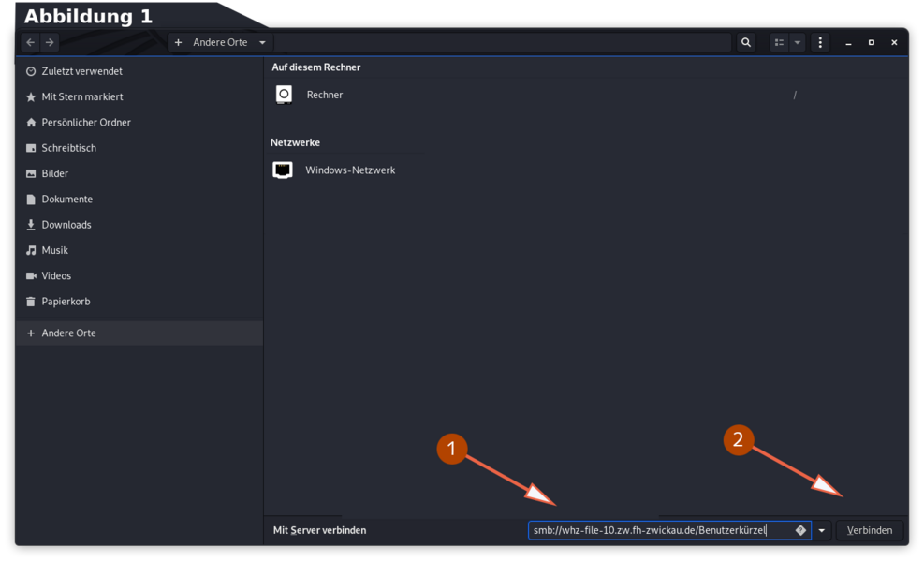Open Mit Stern markiert
924x562 pixels.
139,96
